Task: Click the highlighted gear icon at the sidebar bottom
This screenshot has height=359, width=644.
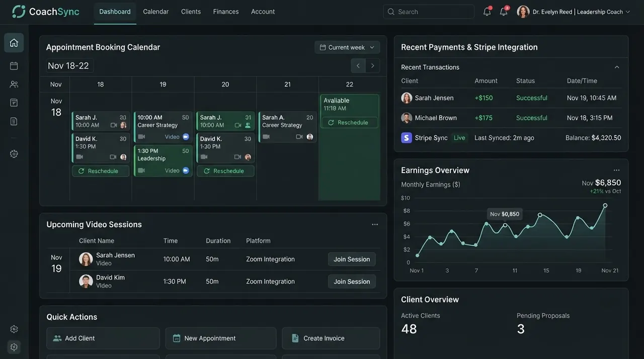Action: pos(14,347)
